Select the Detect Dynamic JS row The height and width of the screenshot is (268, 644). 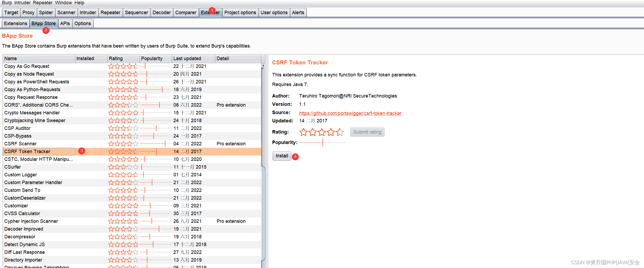point(132,244)
